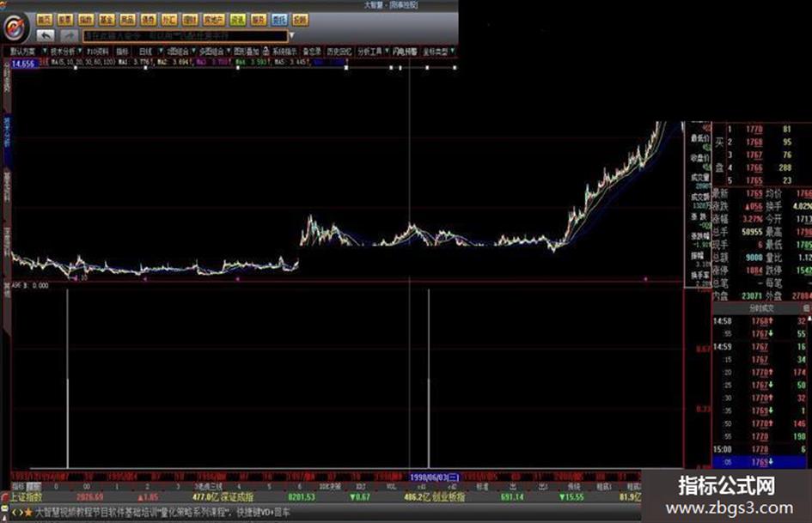Open the blue 委托 trading button
The image size is (812, 523).
tap(279, 20)
